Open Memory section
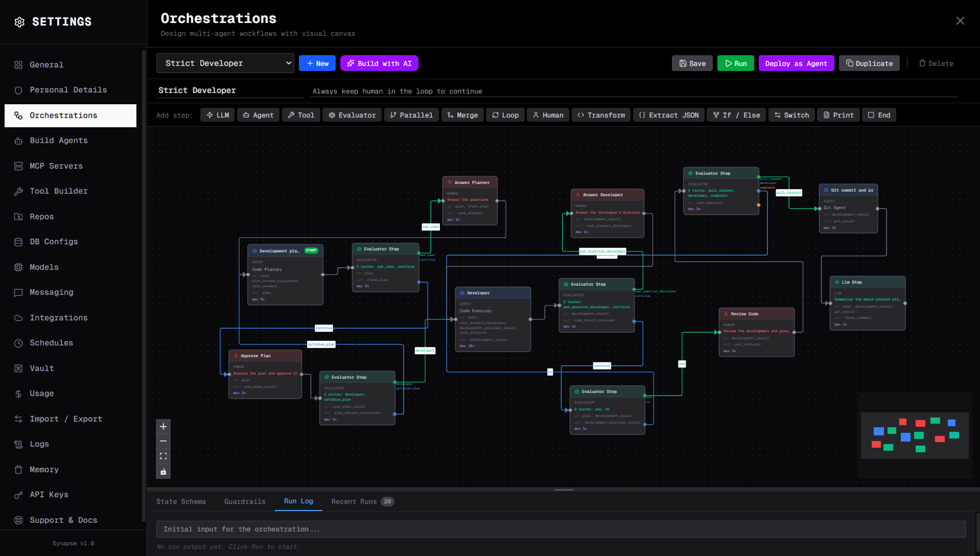 tap(71, 470)
